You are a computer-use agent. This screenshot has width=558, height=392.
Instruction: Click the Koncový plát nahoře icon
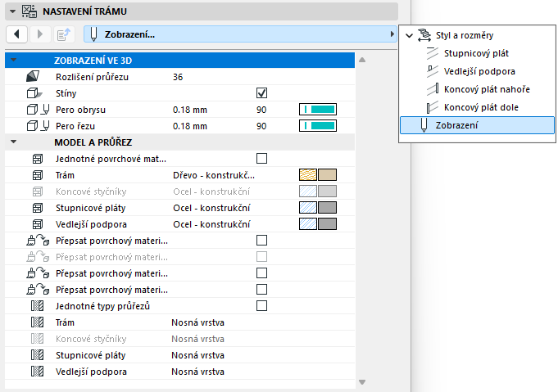pyautogui.click(x=433, y=89)
